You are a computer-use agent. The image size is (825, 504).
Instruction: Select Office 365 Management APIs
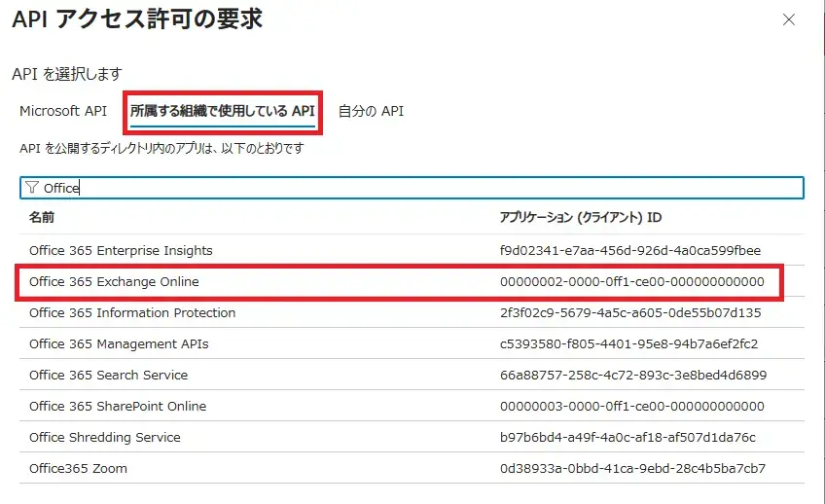point(119,343)
